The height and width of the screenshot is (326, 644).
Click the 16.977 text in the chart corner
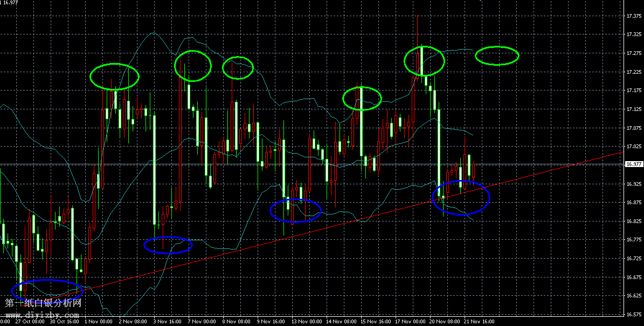click(x=10, y=3)
